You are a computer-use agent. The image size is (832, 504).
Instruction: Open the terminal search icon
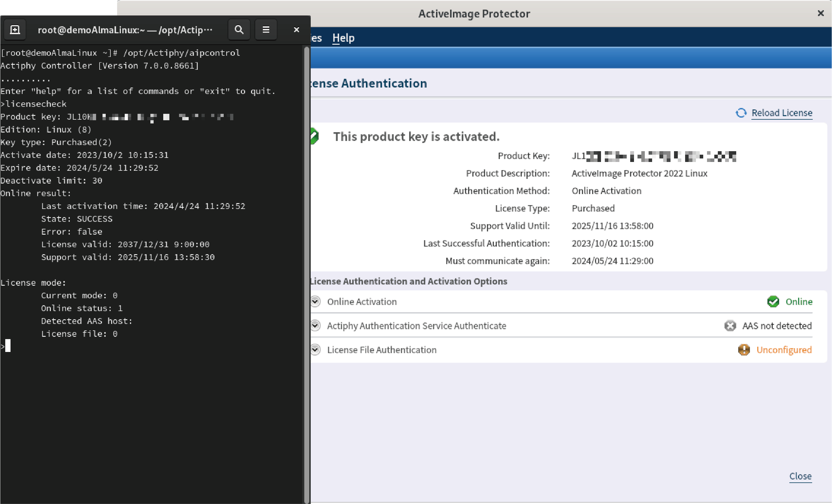pyautogui.click(x=239, y=30)
